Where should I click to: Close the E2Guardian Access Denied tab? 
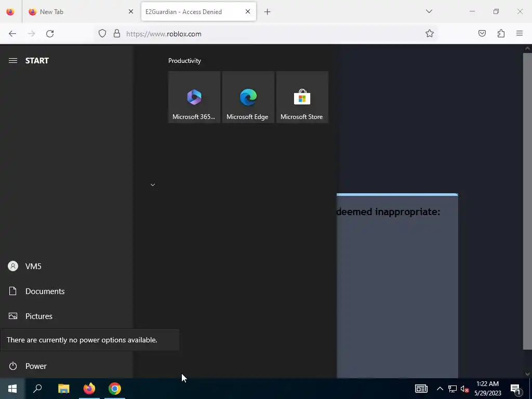click(x=248, y=12)
